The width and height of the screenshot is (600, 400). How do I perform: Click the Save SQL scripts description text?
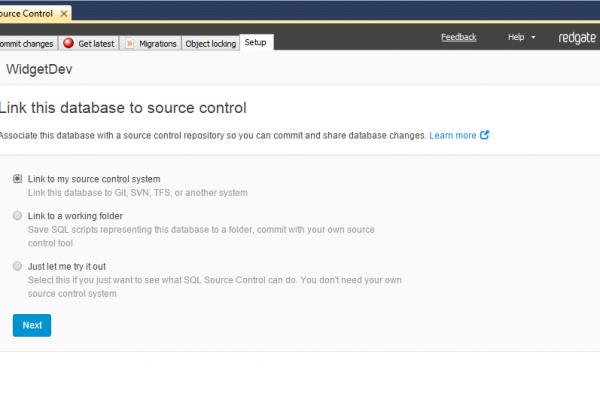coord(201,236)
